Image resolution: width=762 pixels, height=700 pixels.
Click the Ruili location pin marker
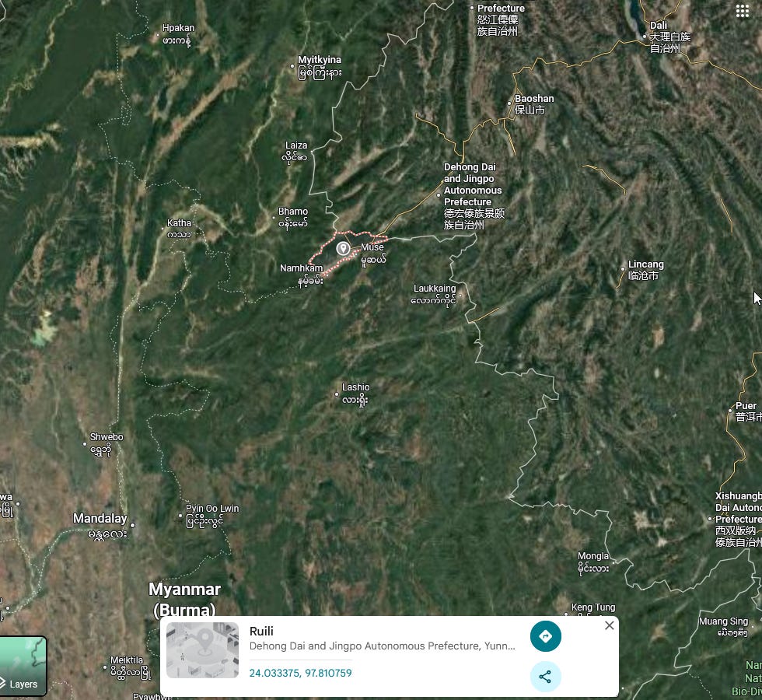[x=343, y=248]
